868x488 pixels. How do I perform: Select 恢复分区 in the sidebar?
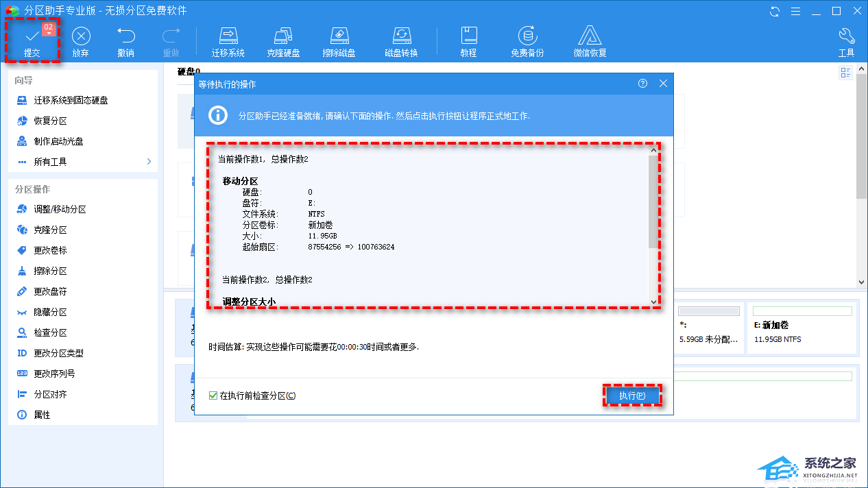(82, 121)
